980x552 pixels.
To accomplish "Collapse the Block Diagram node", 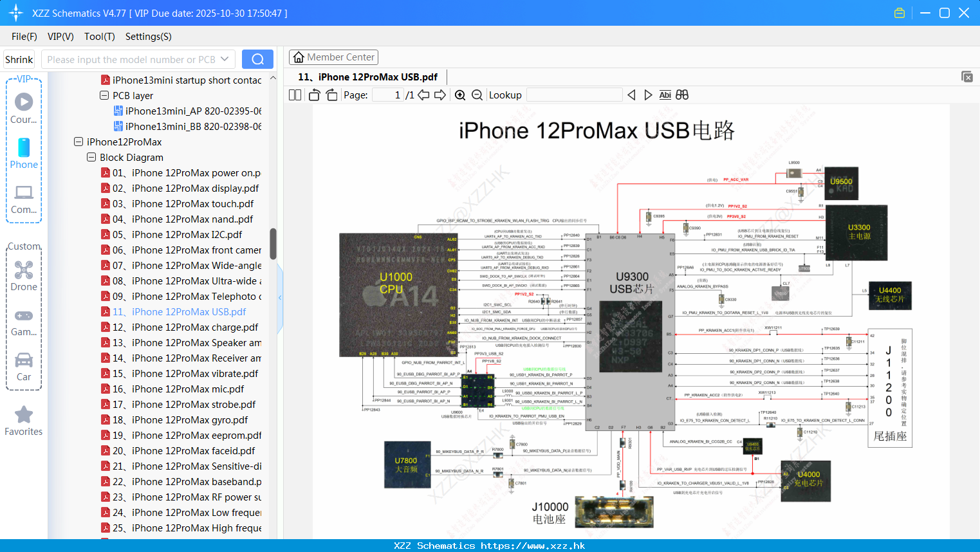I will pos(91,157).
